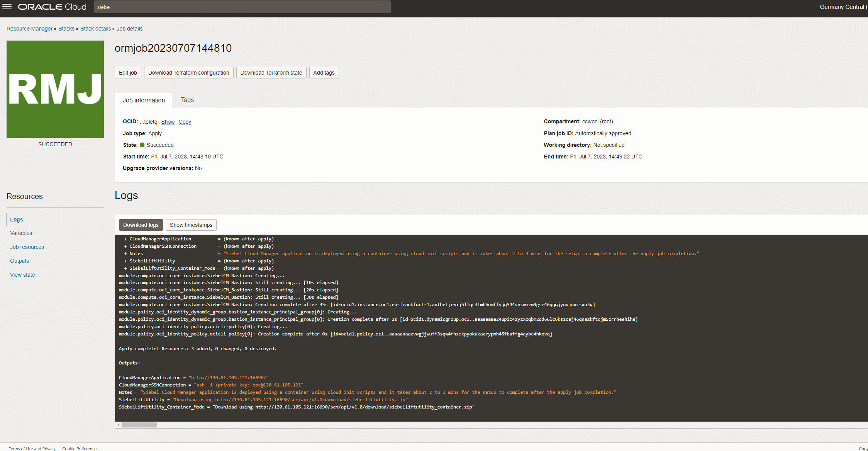Image resolution: width=868 pixels, height=451 pixels.
Task: Toggle visibility of Job resources section
Action: coord(27,247)
